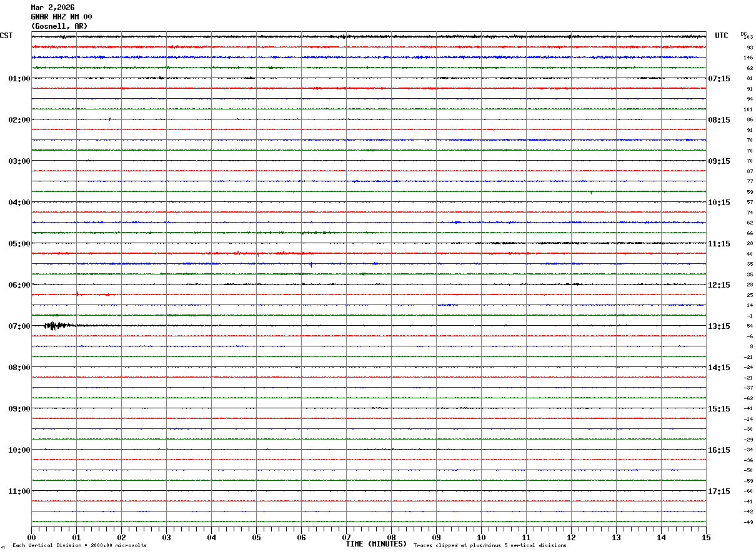Viewport: 756px width, 554px height.
Task: Select the '10' minute tick label
Action: [x=481, y=537]
